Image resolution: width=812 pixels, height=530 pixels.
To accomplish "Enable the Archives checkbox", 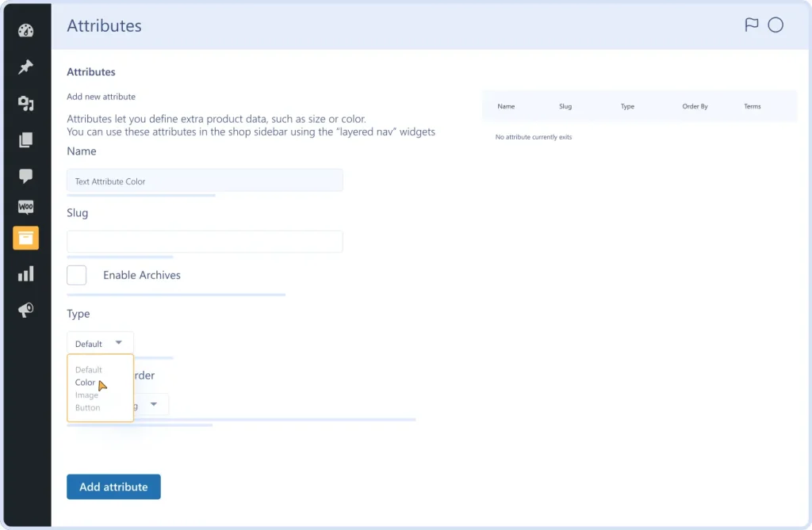I will 76,275.
